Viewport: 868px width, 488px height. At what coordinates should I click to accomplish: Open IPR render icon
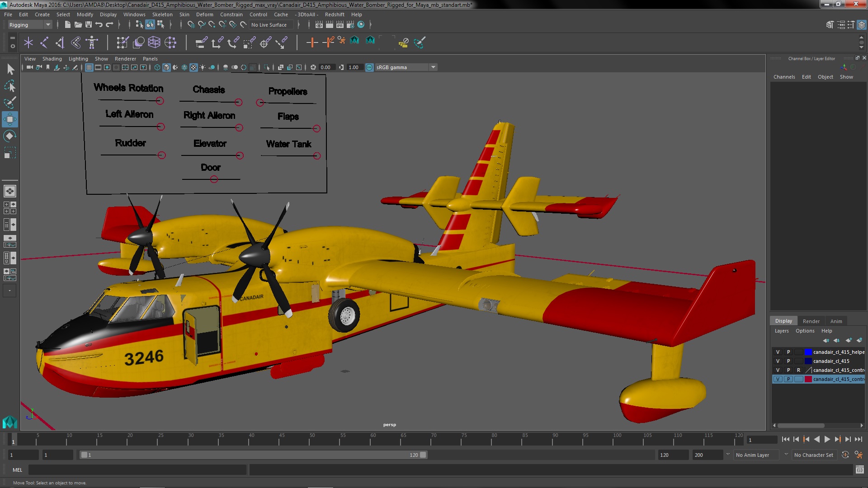pyautogui.click(x=340, y=24)
